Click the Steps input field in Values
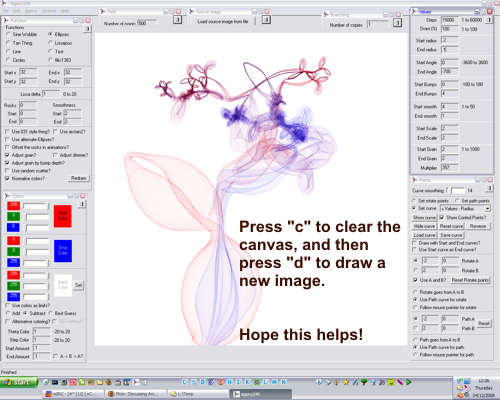 [x=450, y=20]
